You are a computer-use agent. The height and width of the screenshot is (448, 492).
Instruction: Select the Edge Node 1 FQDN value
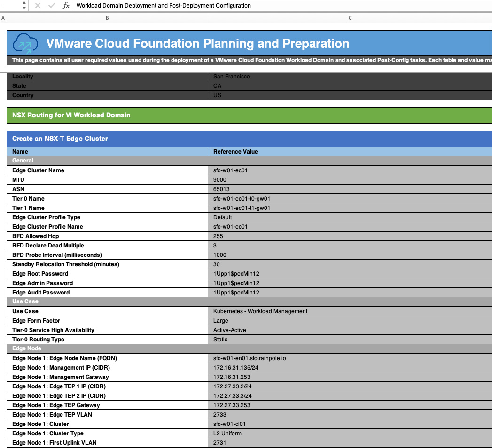pos(350,358)
